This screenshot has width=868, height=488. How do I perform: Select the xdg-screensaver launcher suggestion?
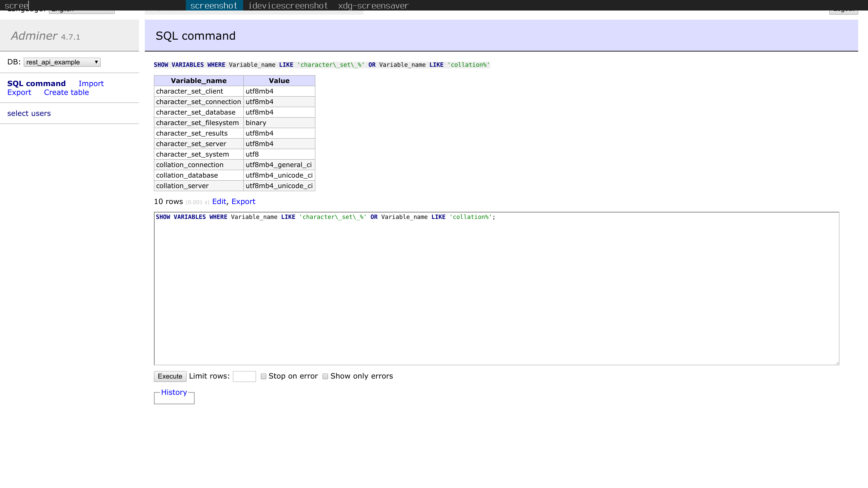[373, 5]
